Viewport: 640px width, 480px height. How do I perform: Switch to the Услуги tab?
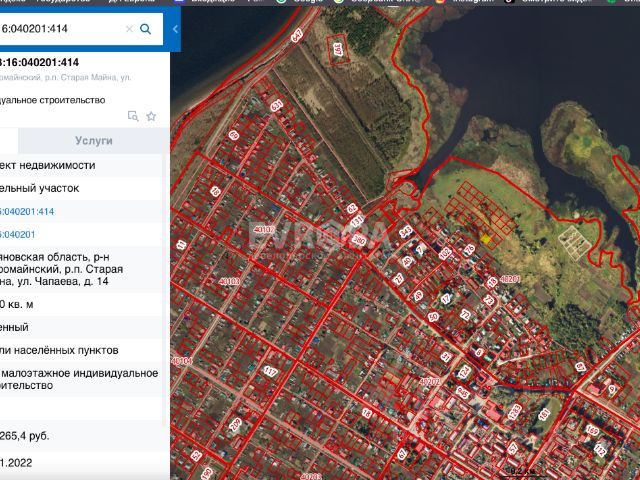tap(94, 141)
